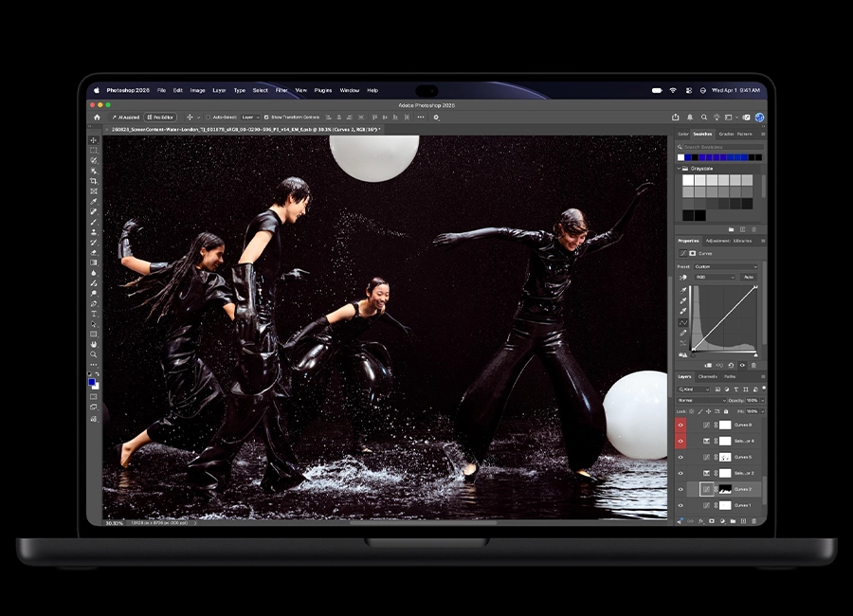The image size is (853, 616).
Task: Hide the Curves 5 layer
Action: pyautogui.click(x=681, y=457)
